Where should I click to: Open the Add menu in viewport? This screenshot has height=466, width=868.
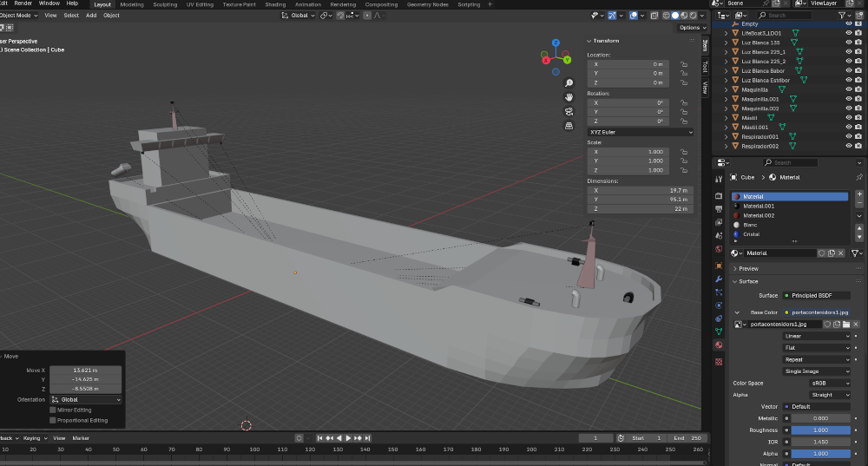pyautogui.click(x=91, y=16)
